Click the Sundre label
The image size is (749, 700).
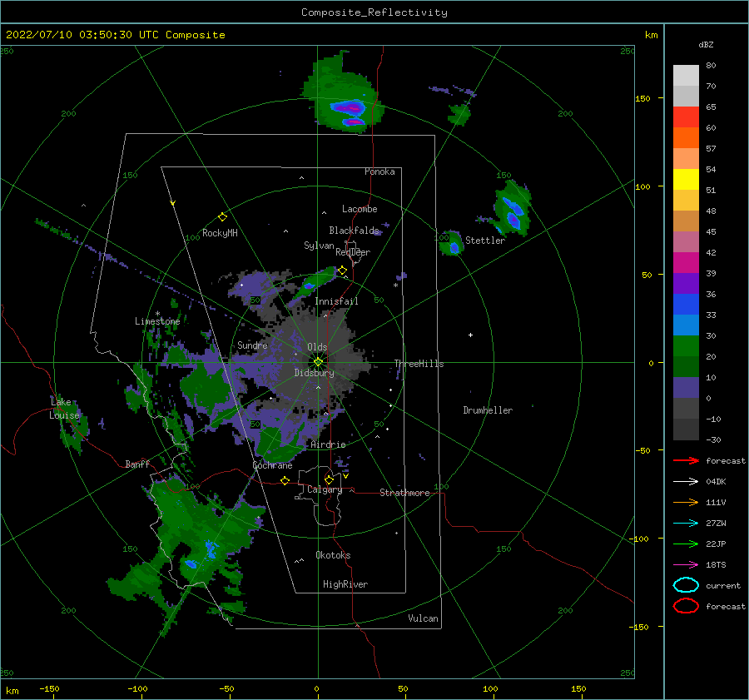[x=252, y=345]
